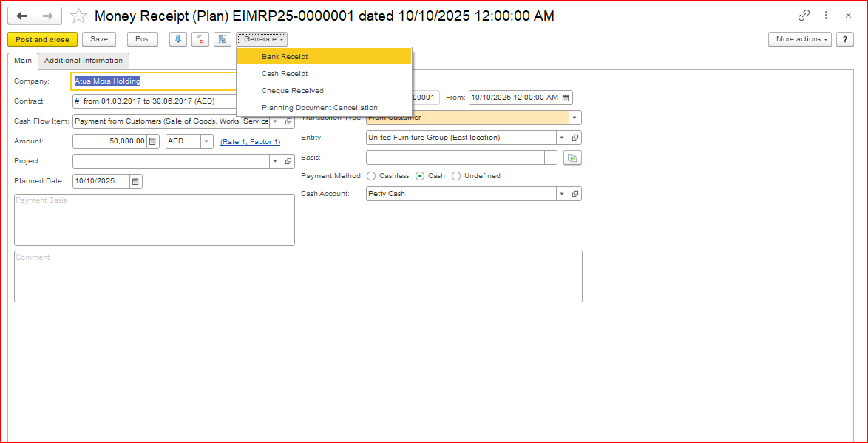
Task: Click the Post and close button
Action: coord(42,39)
